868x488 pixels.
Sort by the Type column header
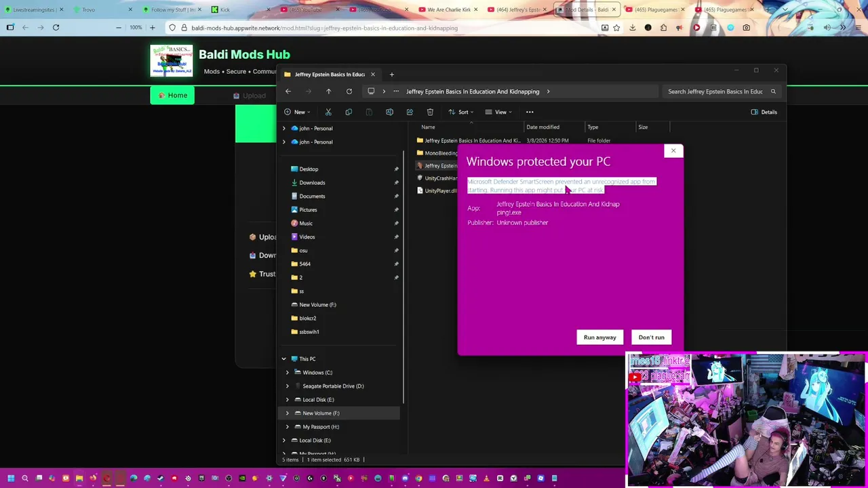[x=593, y=127]
